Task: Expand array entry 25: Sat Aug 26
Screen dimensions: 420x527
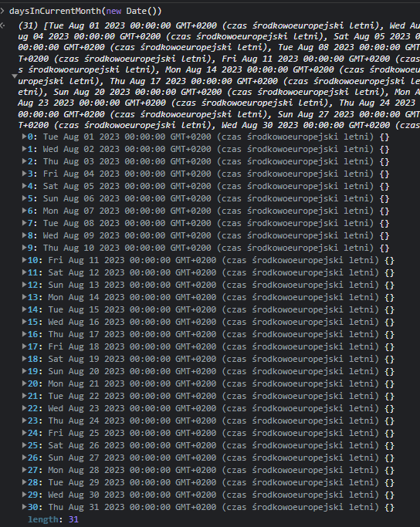Action: click(x=24, y=445)
